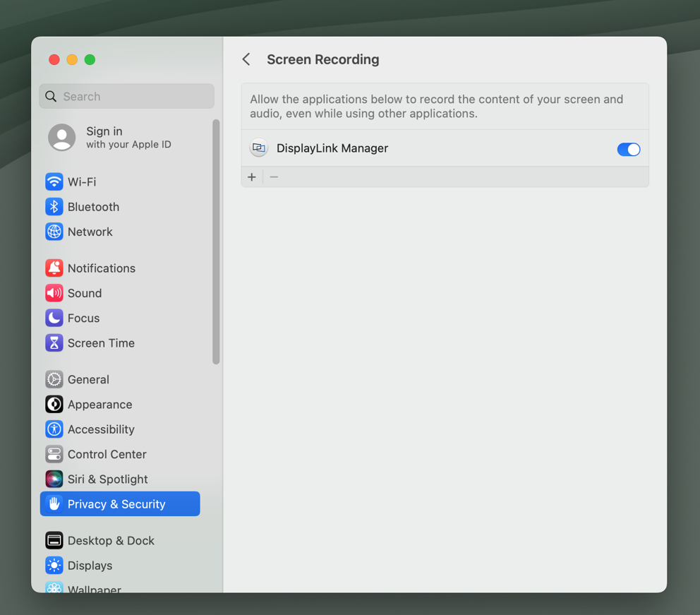Open Network settings via globe icon

[54, 232]
